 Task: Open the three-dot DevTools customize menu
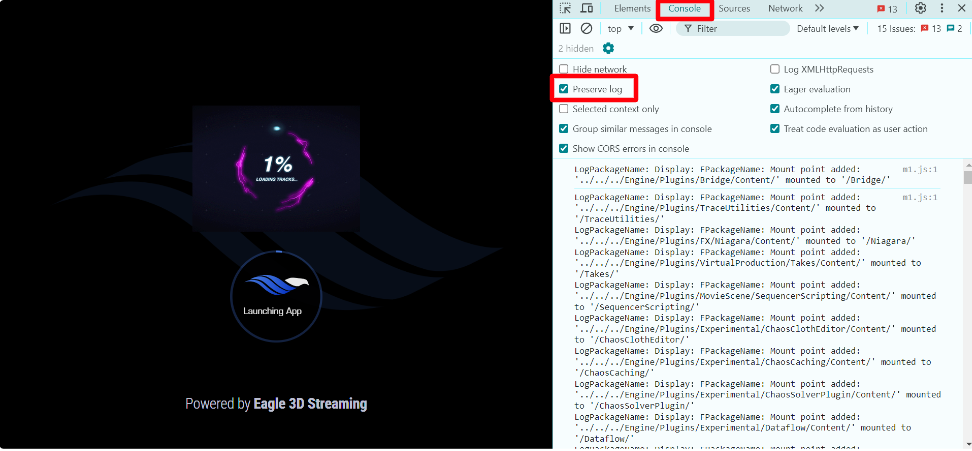941,9
